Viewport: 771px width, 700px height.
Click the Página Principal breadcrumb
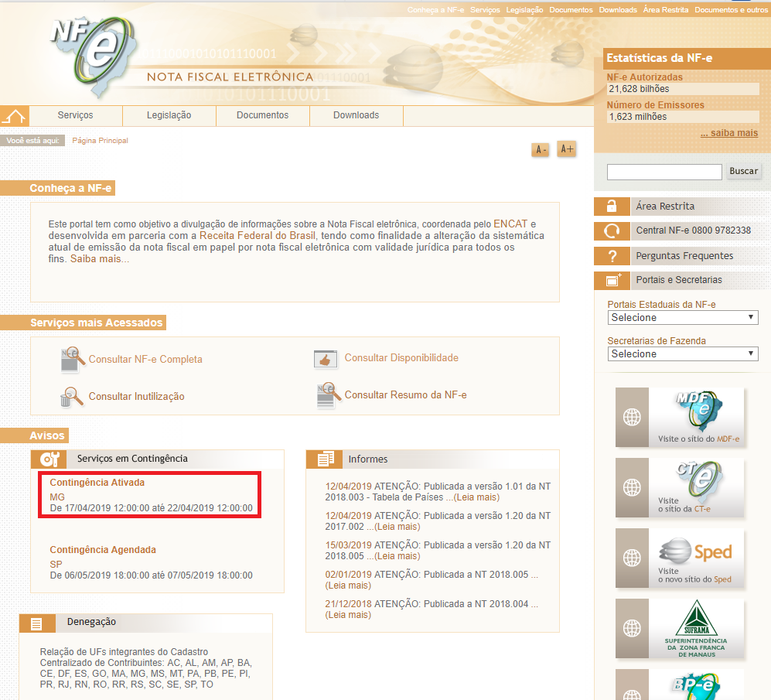click(x=100, y=141)
